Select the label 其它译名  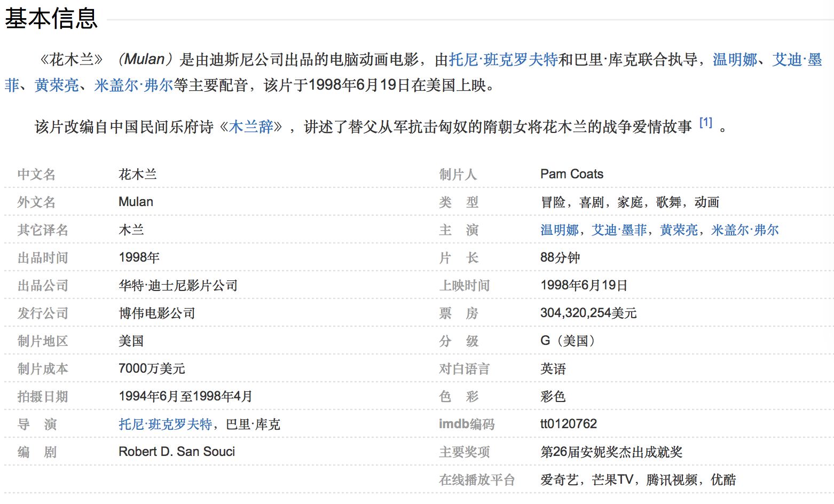[x=43, y=230]
